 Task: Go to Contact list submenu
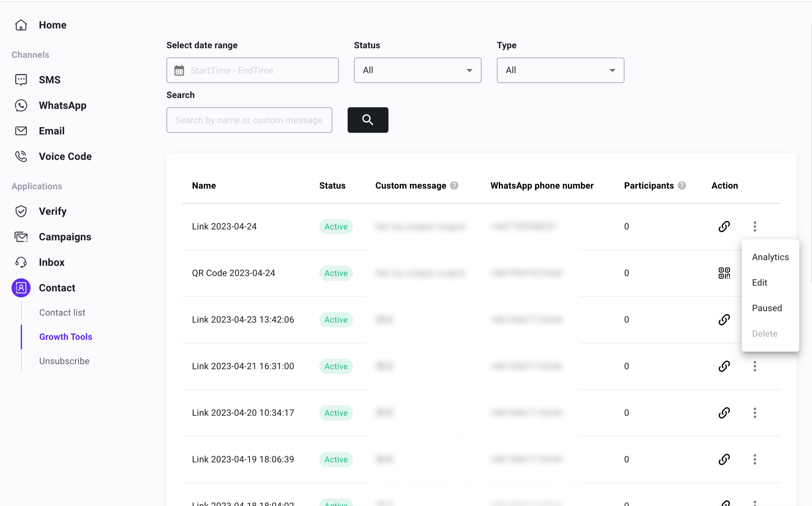(x=62, y=312)
